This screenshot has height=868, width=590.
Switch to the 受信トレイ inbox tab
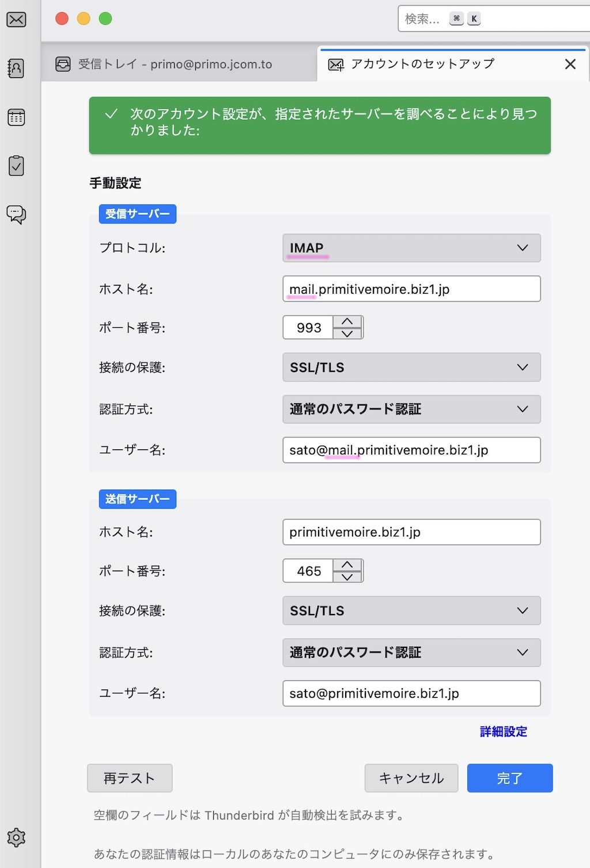point(175,64)
